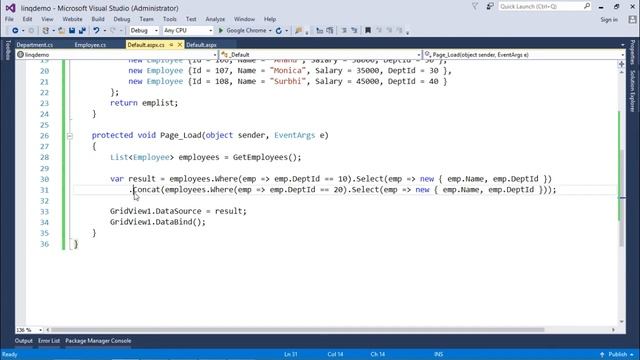640x360 pixels.
Task: Click the Undo toolbar icon
Action: pyautogui.click(x=96, y=31)
